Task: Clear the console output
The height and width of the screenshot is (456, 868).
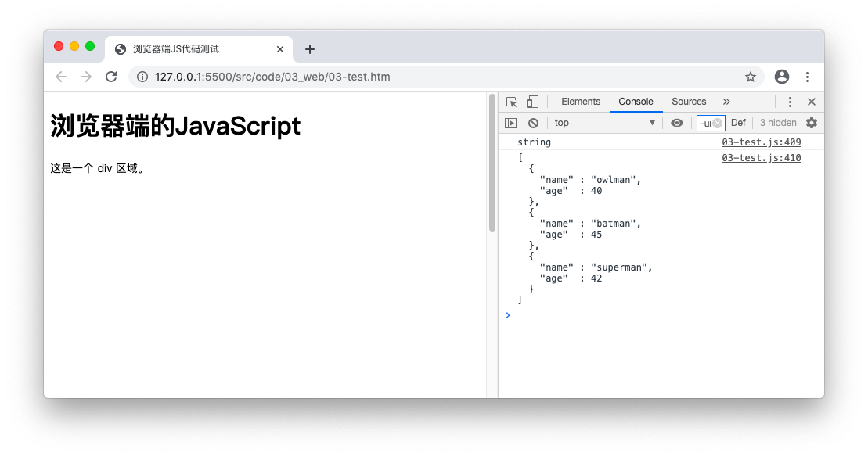Action: (x=533, y=123)
